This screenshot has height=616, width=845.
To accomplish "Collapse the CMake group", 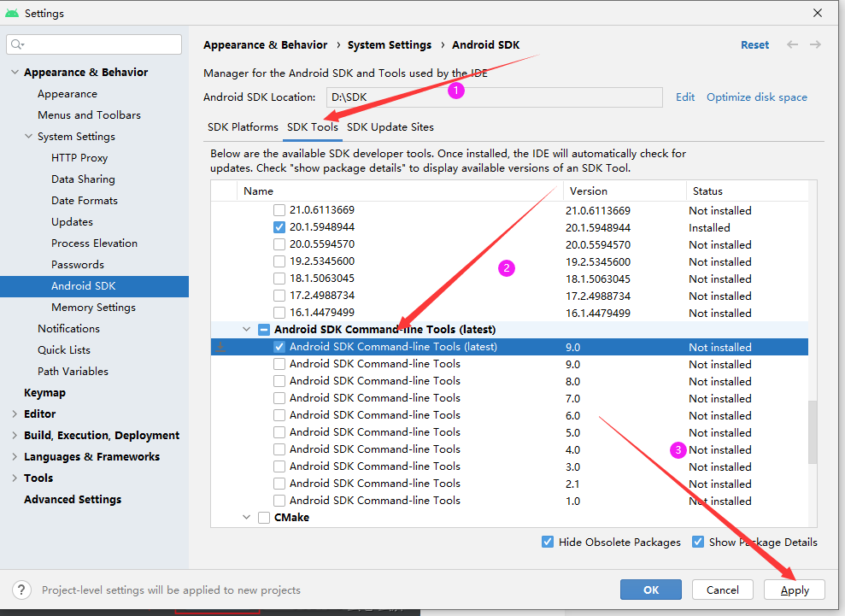I will (247, 518).
